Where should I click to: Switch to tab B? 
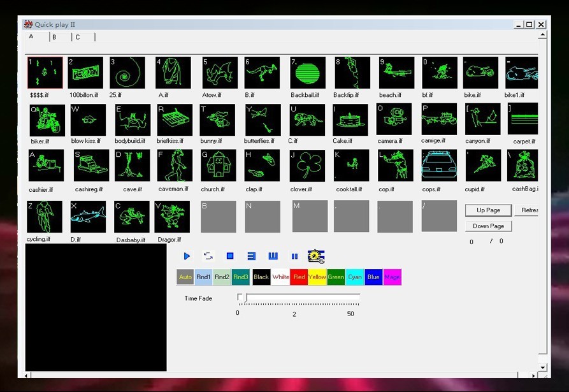(x=55, y=38)
